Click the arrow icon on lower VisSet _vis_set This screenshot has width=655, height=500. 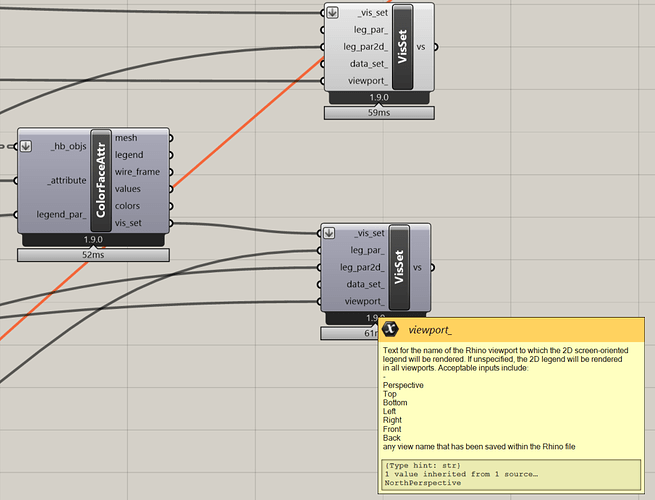[x=330, y=233]
